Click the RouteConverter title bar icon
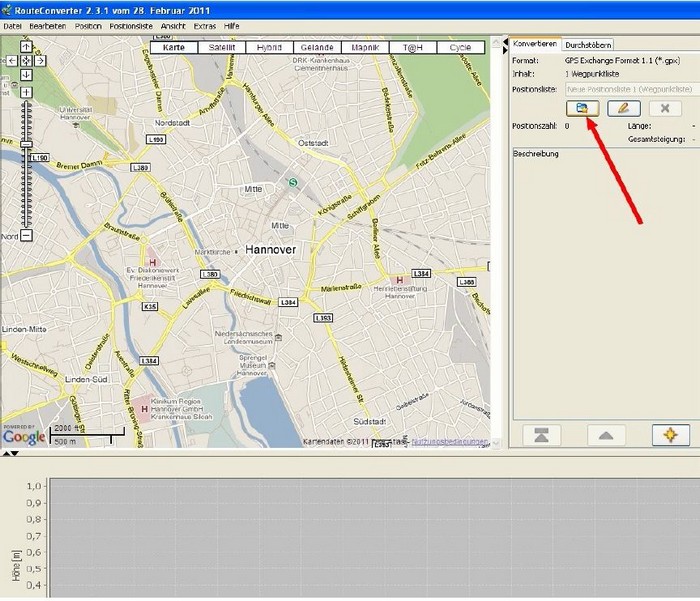This screenshot has height=601, width=700. click(6, 10)
